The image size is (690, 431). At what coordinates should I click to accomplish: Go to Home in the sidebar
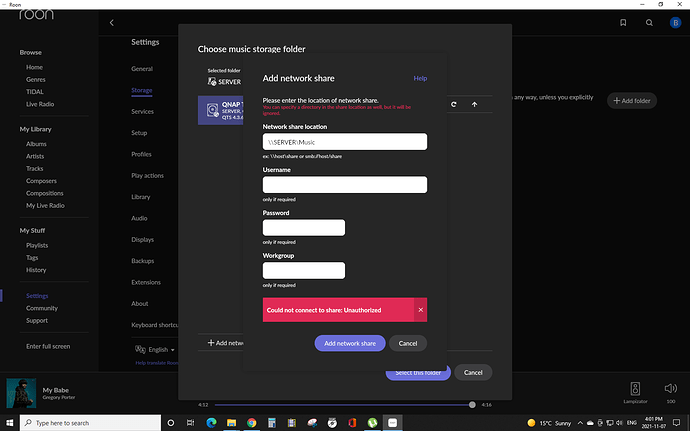coord(34,67)
